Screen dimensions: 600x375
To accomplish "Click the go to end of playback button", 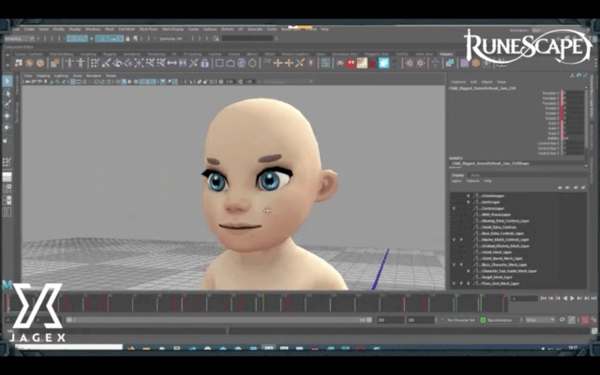I will [593, 298].
